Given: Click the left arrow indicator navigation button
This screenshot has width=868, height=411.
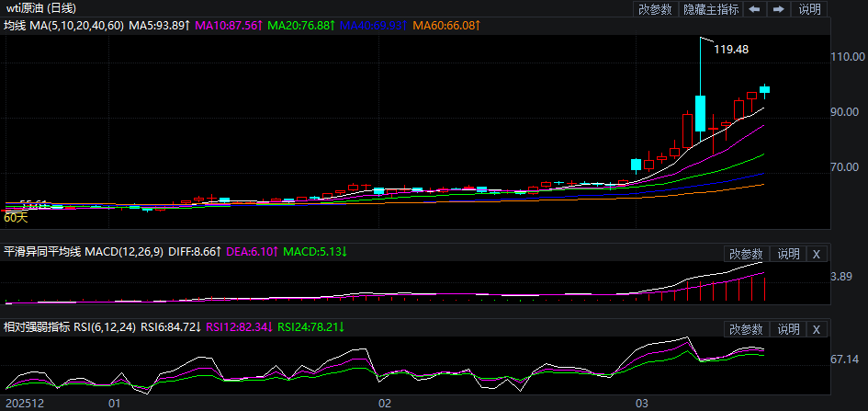Looking at the screenshot, I should pyautogui.click(x=755, y=9).
